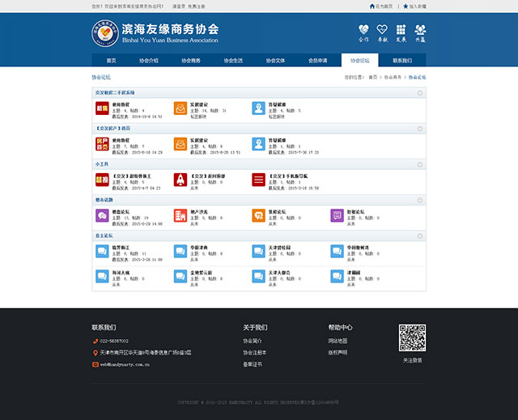Click 设为首页 link at top

click(x=383, y=6)
